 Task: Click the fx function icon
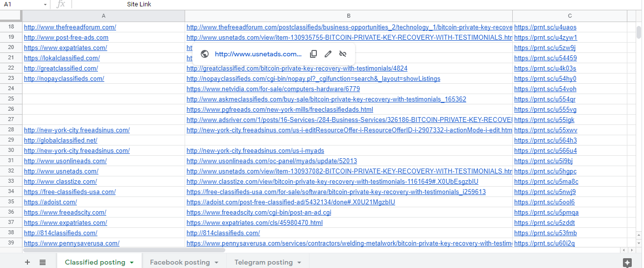pos(61,4)
